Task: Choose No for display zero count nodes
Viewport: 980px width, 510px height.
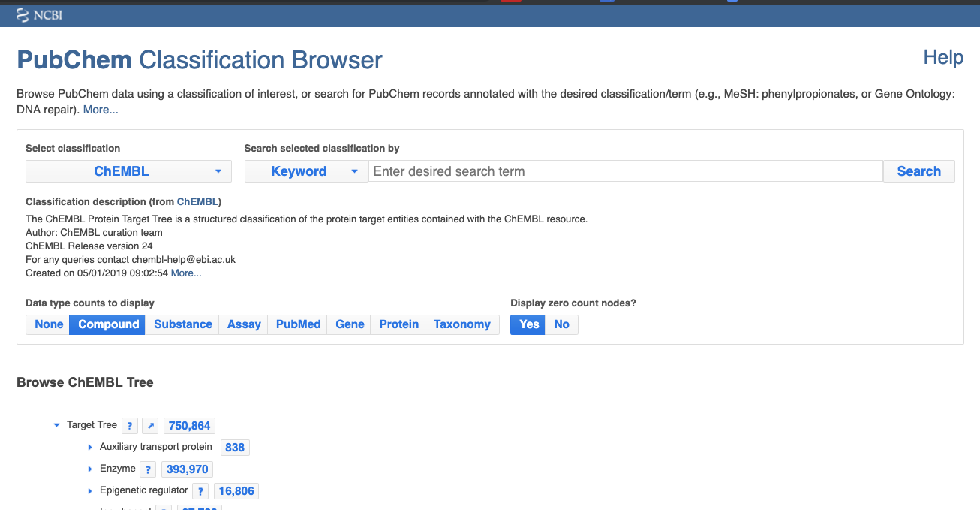Action: click(x=561, y=324)
